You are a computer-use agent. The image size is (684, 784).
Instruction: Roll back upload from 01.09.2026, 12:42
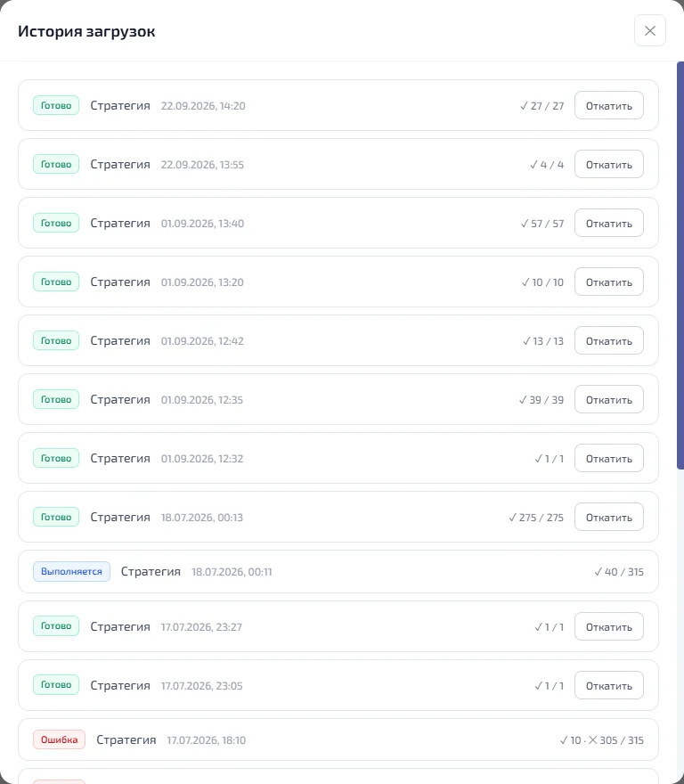click(608, 340)
